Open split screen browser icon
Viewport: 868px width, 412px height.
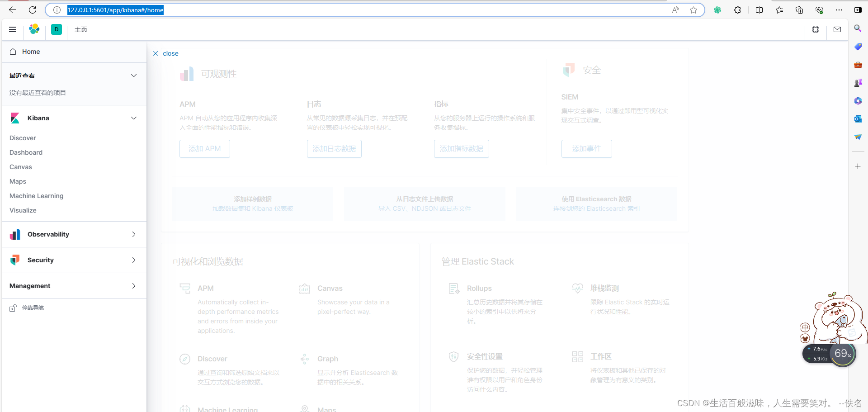[759, 10]
